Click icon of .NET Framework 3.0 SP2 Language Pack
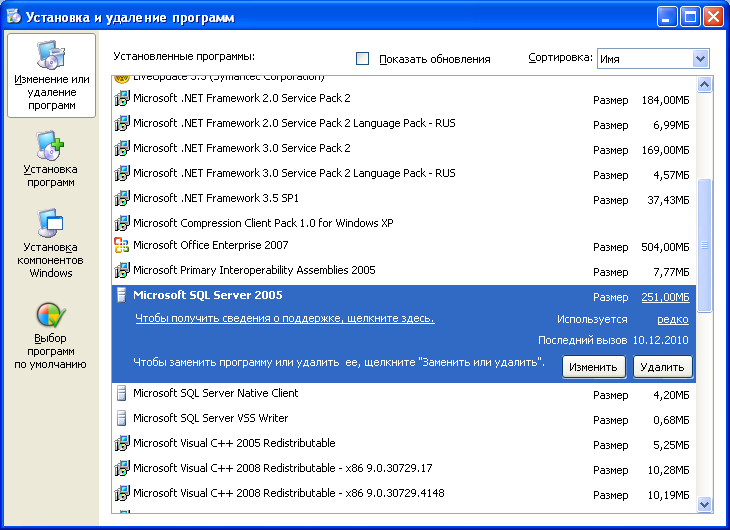 pyautogui.click(x=122, y=173)
